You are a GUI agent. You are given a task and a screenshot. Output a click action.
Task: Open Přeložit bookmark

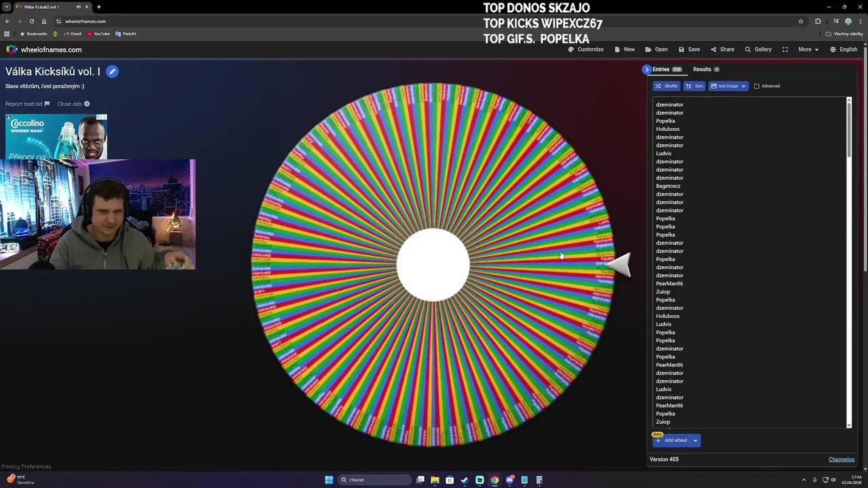pos(125,34)
